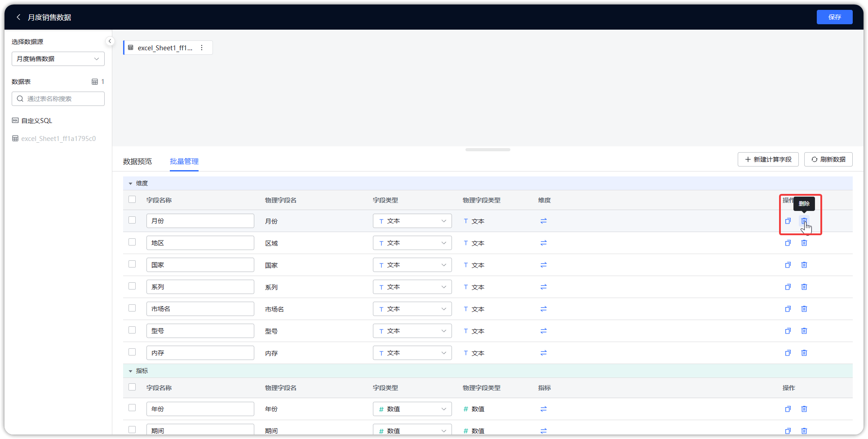Image resolution: width=868 pixels, height=439 pixels.
Task: Delete the 国家 field
Action: 804,265
